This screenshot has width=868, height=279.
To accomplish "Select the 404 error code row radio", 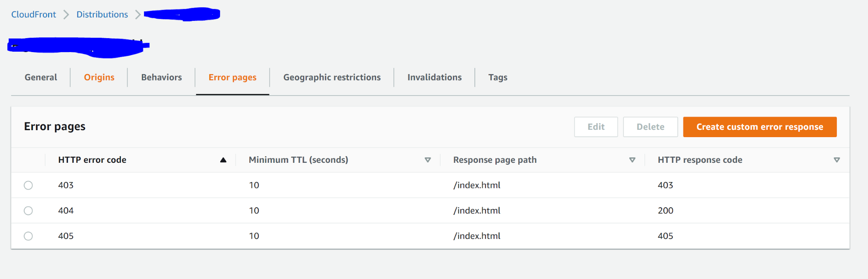I will pyautogui.click(x=28, y=211).
